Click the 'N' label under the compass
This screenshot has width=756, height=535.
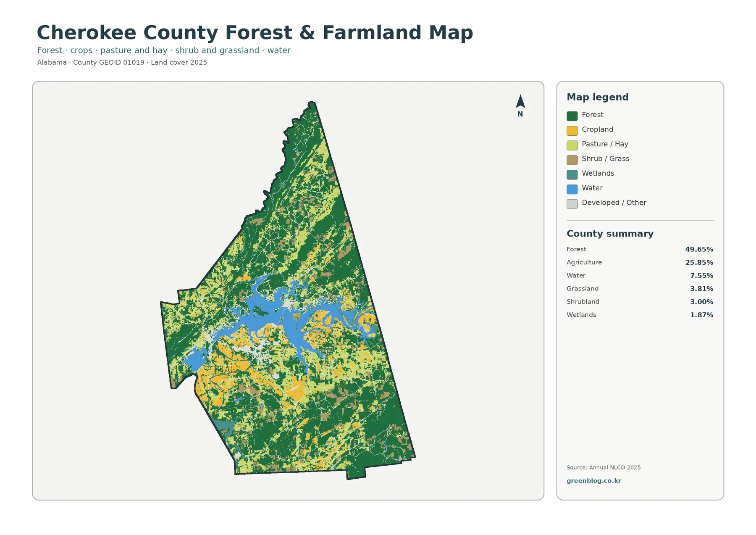tap(520, 114)
